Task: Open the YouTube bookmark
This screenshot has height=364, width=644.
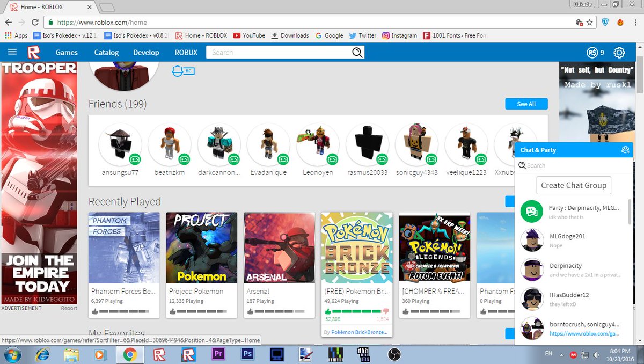Action: 249,35
